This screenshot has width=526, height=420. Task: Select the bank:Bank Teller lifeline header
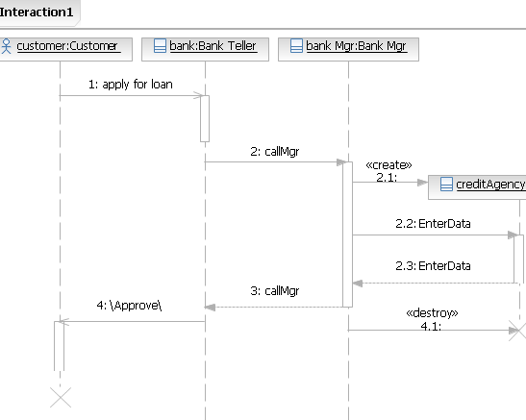[205, 49]
